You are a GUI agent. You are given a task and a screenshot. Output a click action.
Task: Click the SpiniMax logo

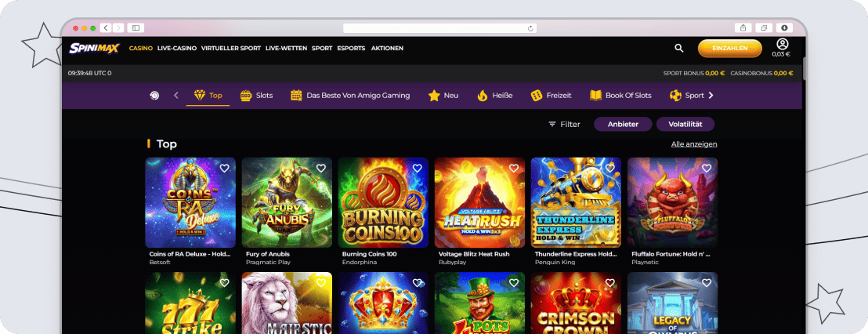[94, 48]
